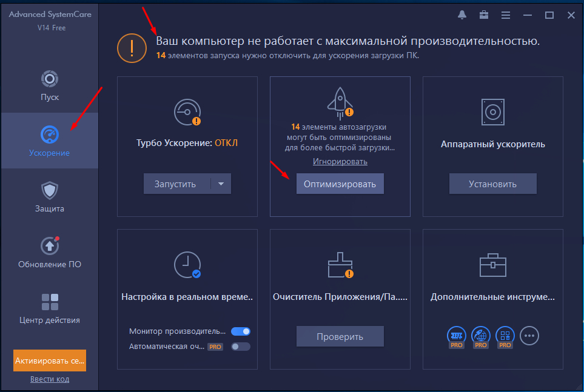584x392 pixels.
Task: Click the Монитор производитель... label
Action: (x=177, y=331)
